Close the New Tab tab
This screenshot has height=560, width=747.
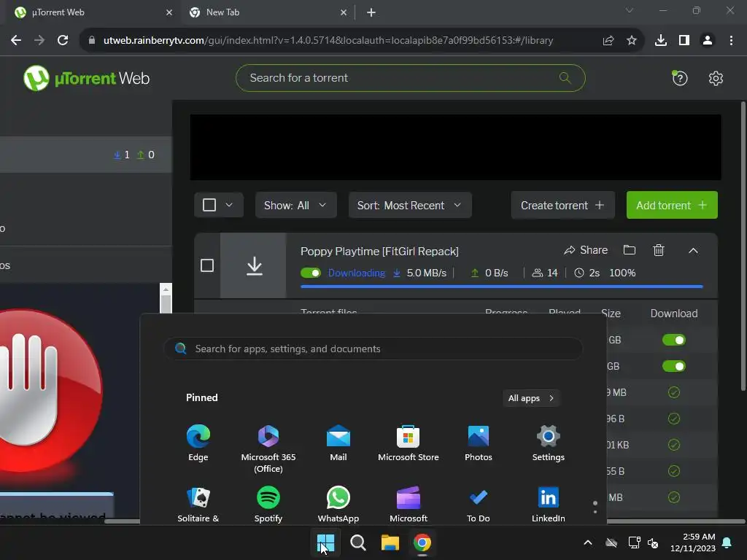click(344, 12)
